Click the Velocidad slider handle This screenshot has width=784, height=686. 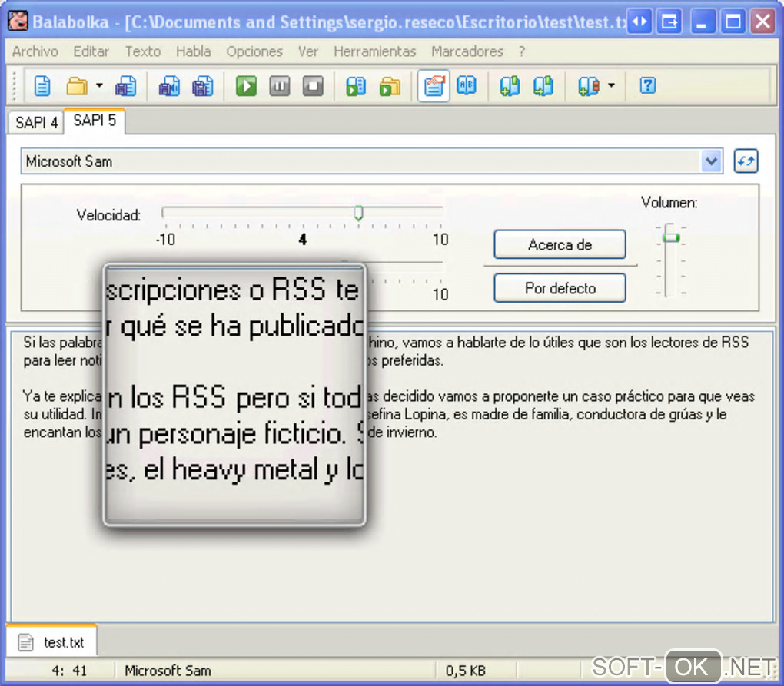click(358, 214)
